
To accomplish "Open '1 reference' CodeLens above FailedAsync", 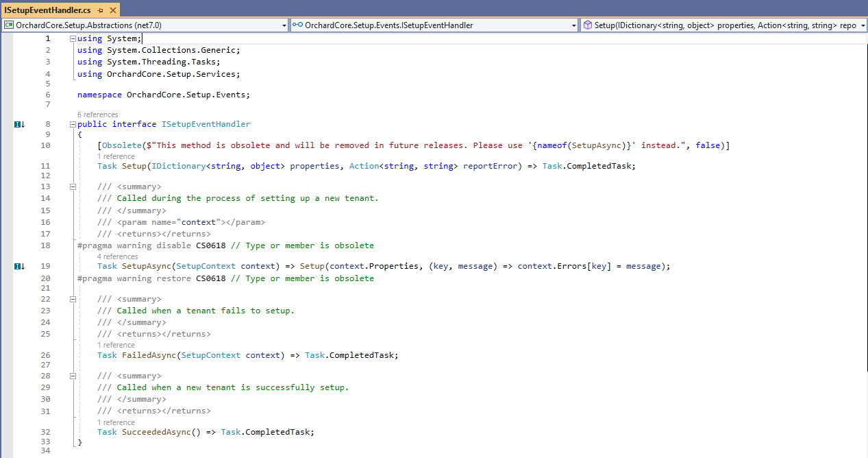I will [x=116, y=346].
